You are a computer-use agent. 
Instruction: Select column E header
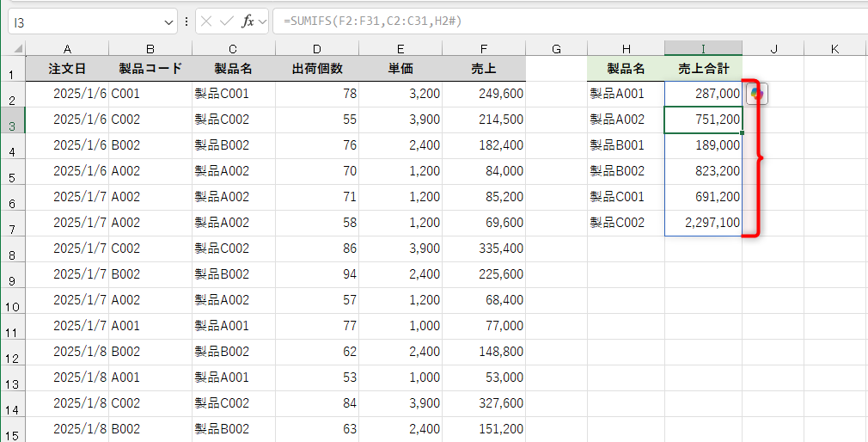click(400, 49)
